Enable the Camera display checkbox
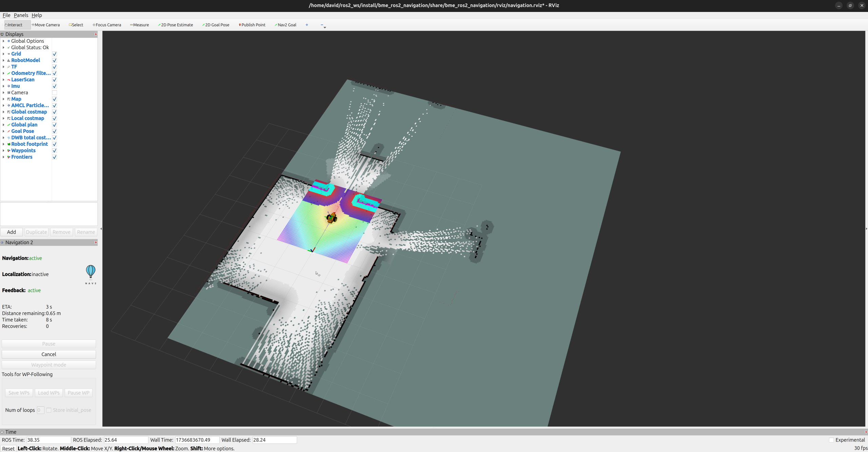 click(x=55, y=93)
